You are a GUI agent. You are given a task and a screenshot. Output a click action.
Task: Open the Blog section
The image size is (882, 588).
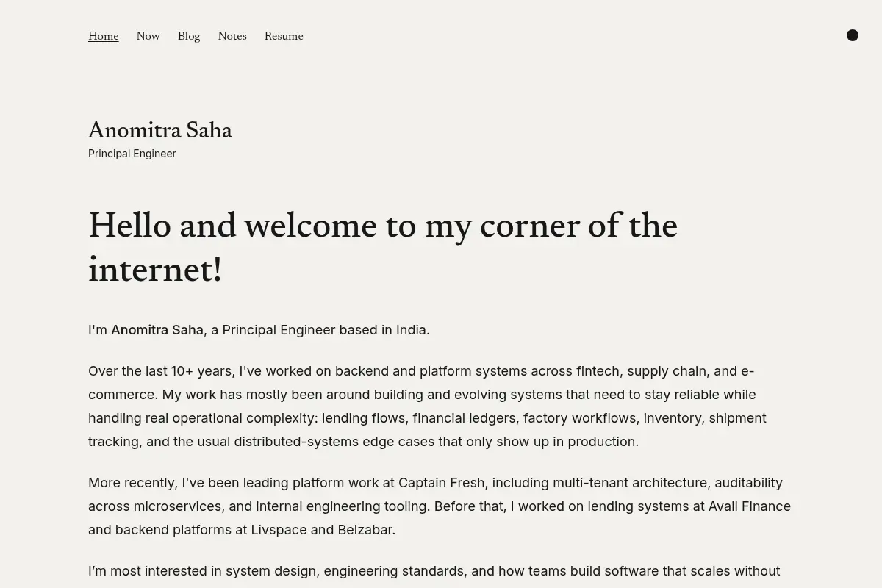[189, 36]
